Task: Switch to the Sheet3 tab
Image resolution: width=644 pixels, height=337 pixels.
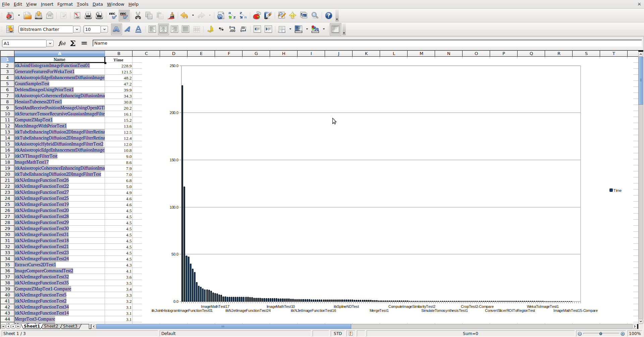Action: 70,326
